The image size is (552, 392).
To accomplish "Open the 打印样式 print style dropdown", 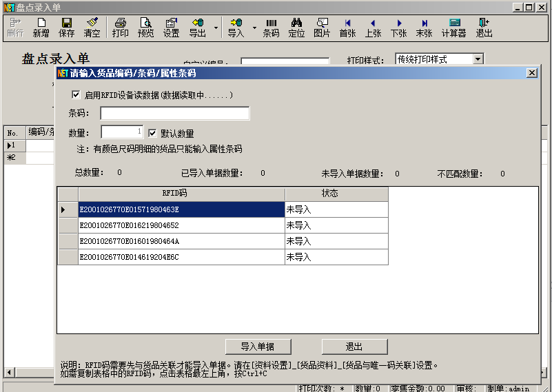I will coord(478,59).
